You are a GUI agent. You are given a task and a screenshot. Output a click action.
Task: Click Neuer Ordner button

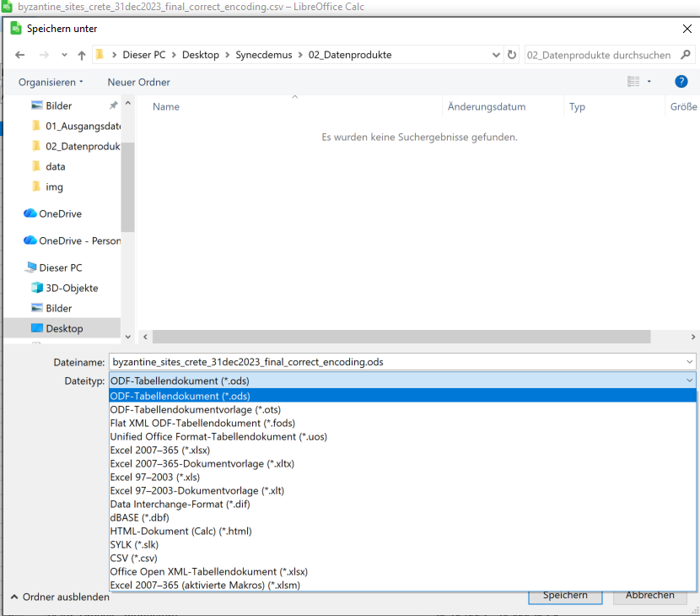(x=139, y=82)
